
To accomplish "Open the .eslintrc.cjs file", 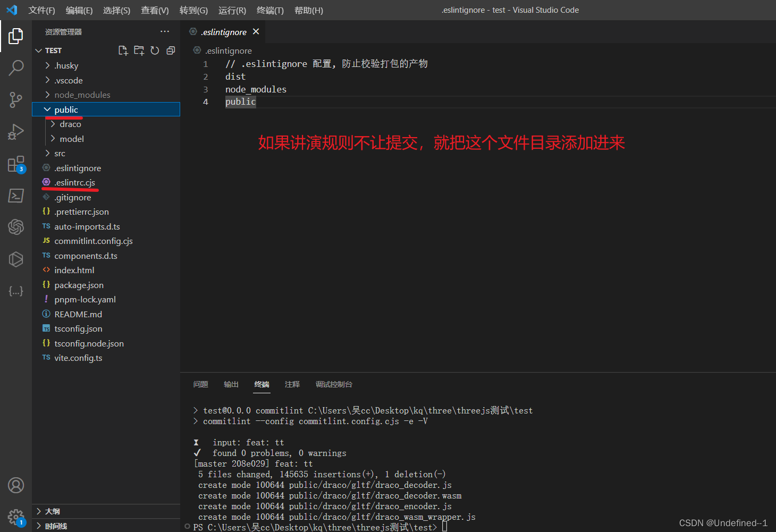I will (x=76, y=182).
